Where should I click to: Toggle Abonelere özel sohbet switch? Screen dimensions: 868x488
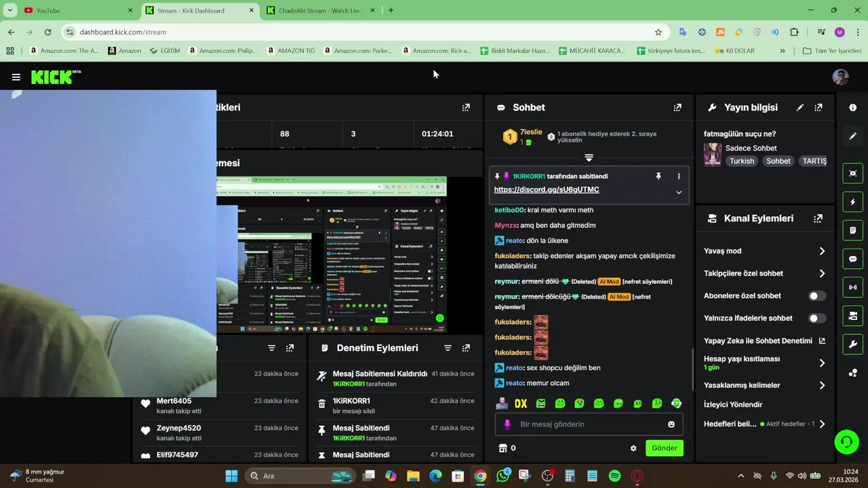[x=817, y=296]
